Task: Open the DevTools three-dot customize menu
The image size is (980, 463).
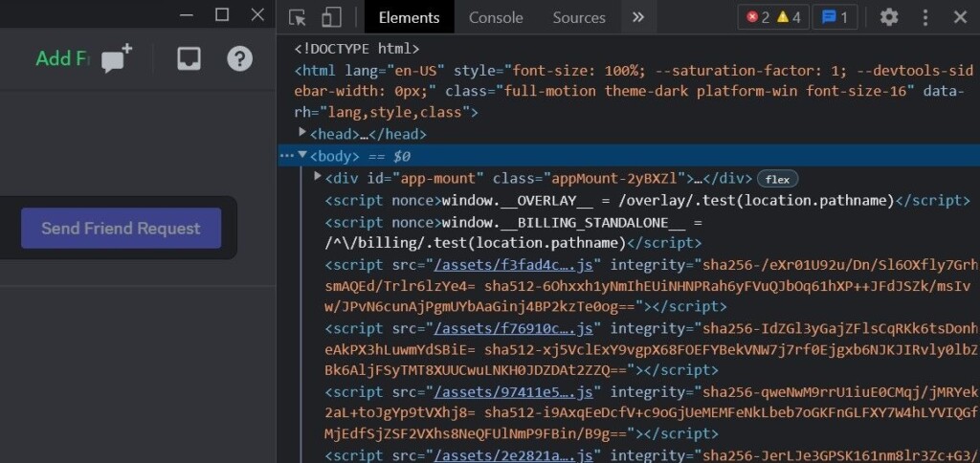Action: 925,17
